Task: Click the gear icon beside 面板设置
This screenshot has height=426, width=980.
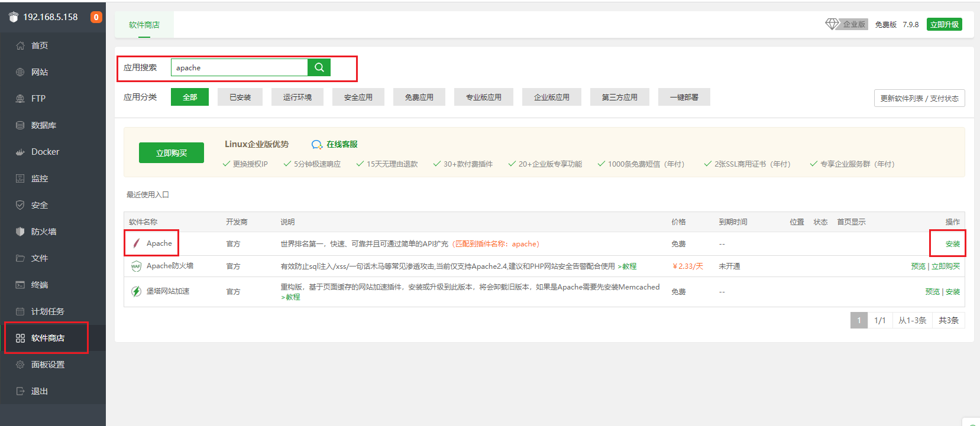Action: tap(20, 365)
